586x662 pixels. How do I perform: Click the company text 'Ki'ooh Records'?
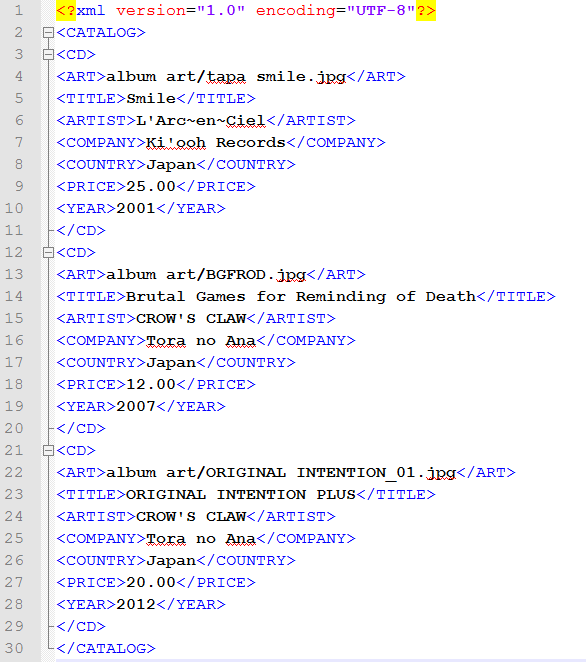[x=216, y=143]
